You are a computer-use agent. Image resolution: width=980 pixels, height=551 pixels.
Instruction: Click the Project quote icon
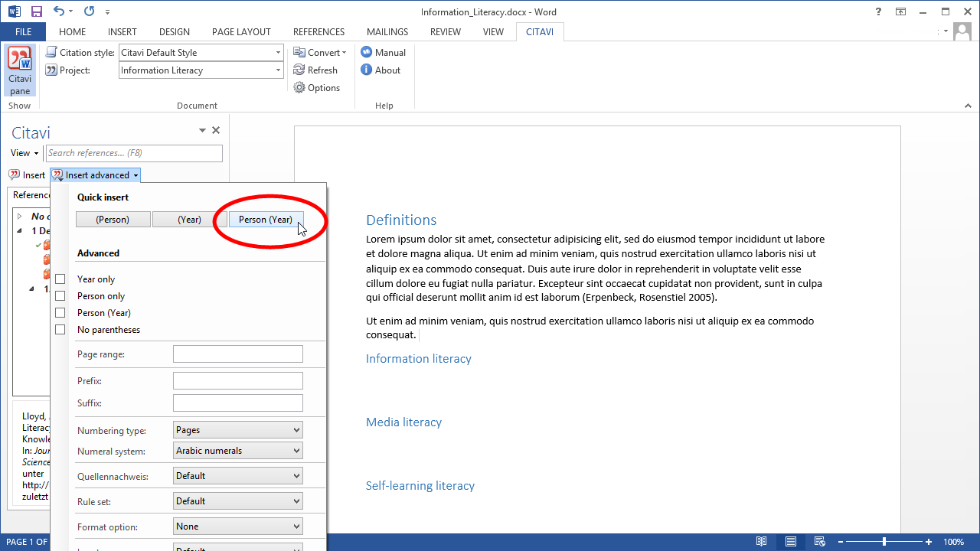tap(51, 70)
